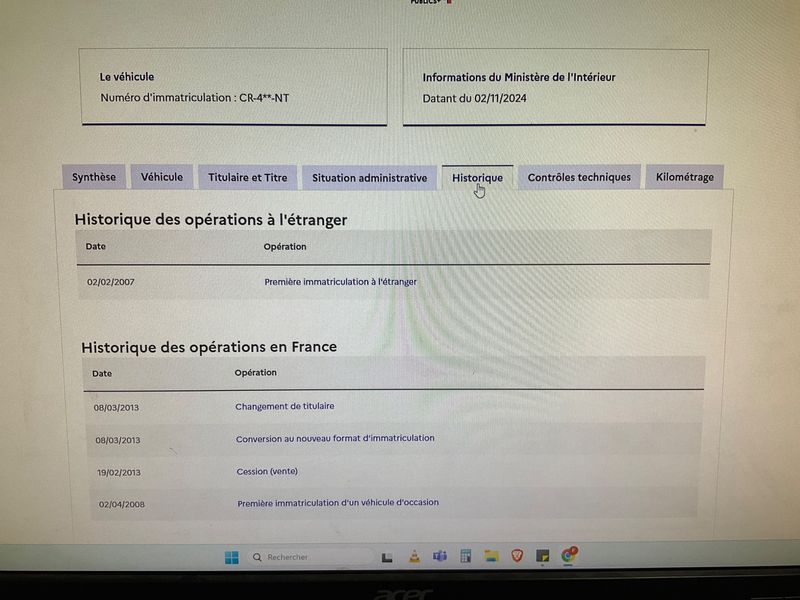Open the Windows Start menu
Screen dimensions: 800x600
(232, 557)
